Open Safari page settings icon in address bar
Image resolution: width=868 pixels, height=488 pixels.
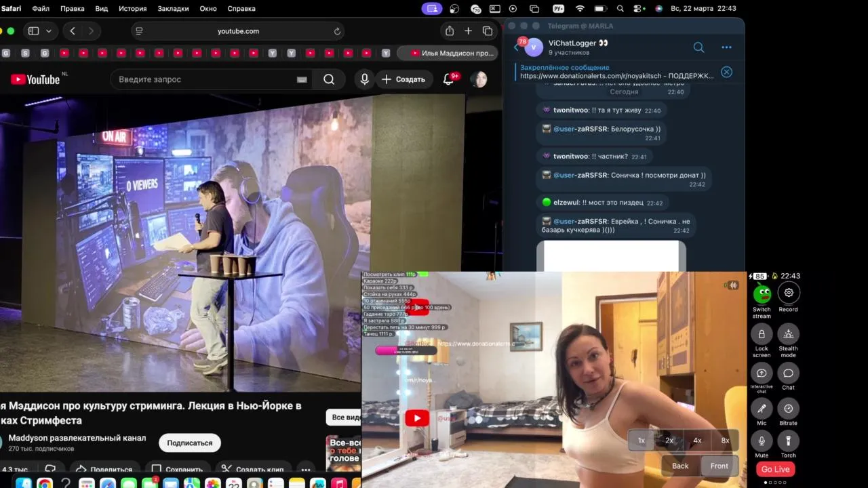point(139,31)
